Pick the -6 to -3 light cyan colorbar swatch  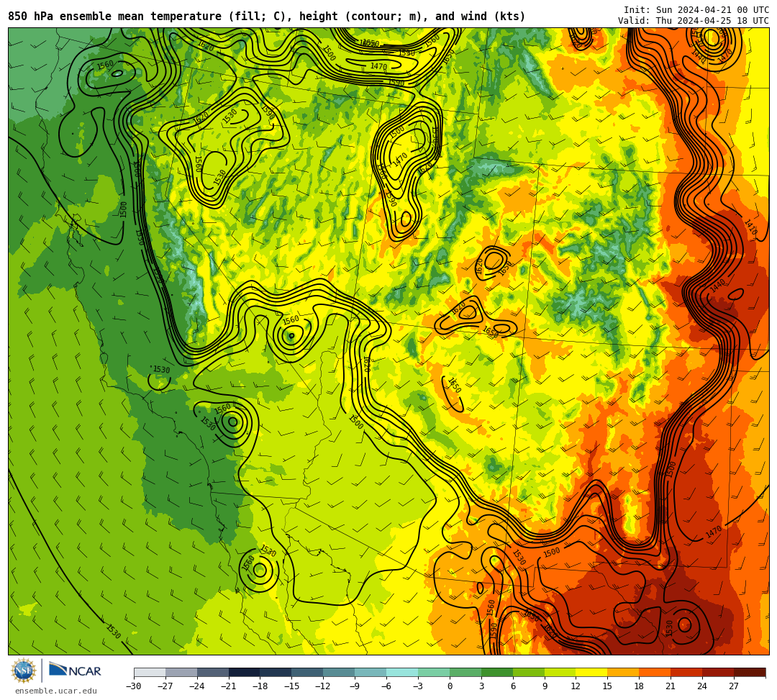click(402, 672)
